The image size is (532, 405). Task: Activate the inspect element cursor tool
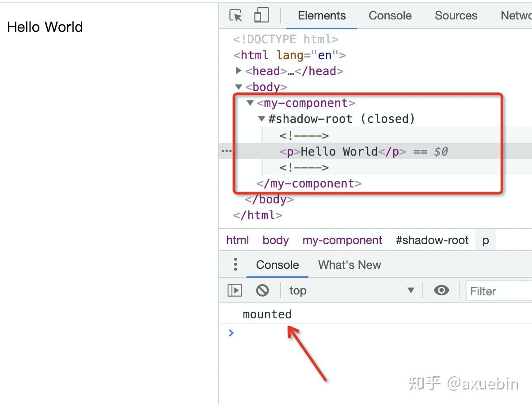236,15
